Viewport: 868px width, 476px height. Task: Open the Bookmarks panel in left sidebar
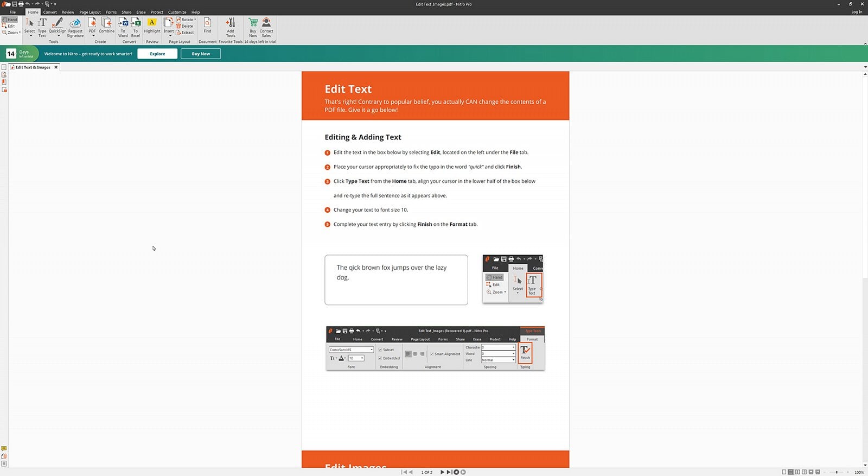tap(4, 82)
